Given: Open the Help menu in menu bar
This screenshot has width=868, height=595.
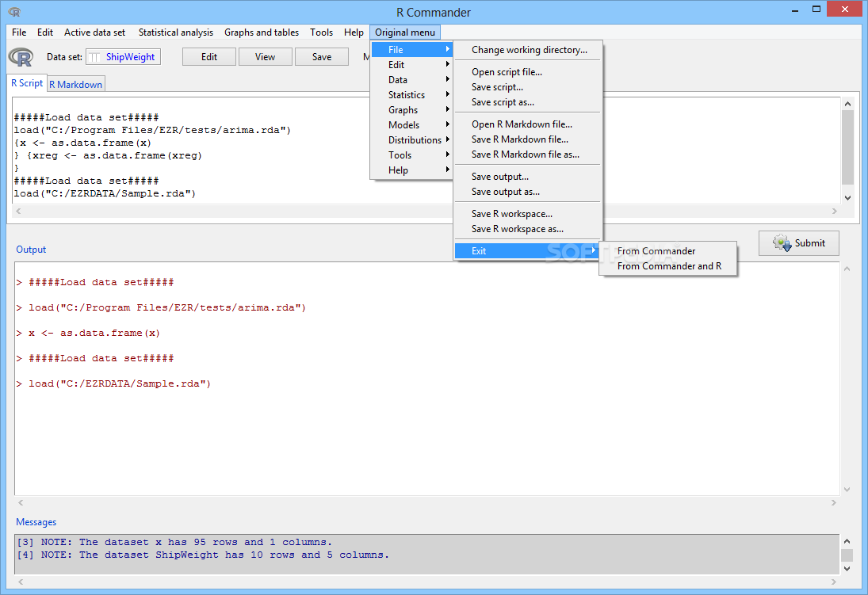Looking at the screenshot, I should click(x=354, y=32).
